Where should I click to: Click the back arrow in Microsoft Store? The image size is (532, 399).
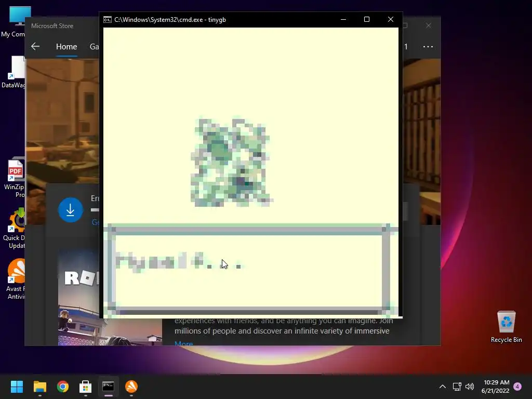pyautogui.click(x=35, y=46)
